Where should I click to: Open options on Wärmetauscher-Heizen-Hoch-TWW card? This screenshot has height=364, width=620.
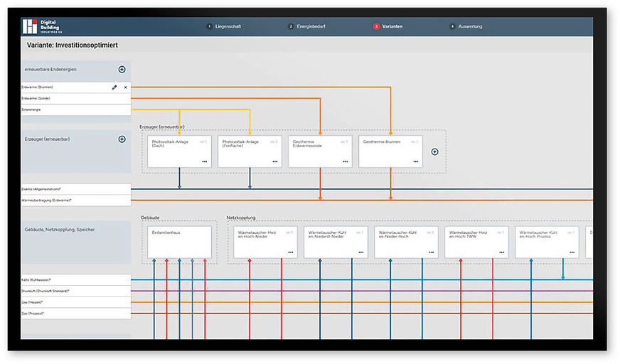502,252
